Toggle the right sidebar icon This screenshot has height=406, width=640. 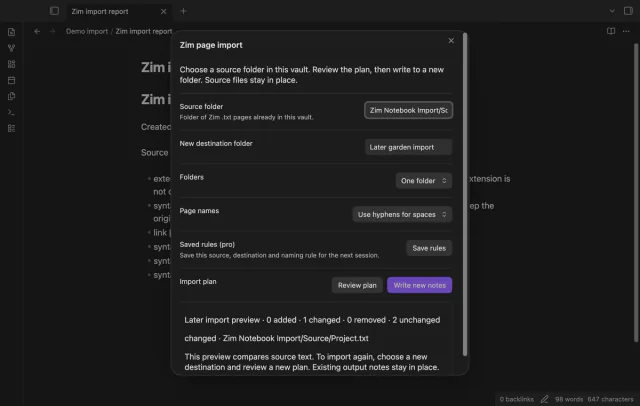(x=628, y=11)
